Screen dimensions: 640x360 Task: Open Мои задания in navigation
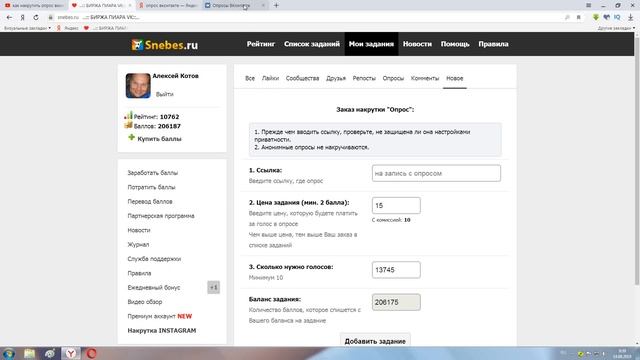[371, 44]
